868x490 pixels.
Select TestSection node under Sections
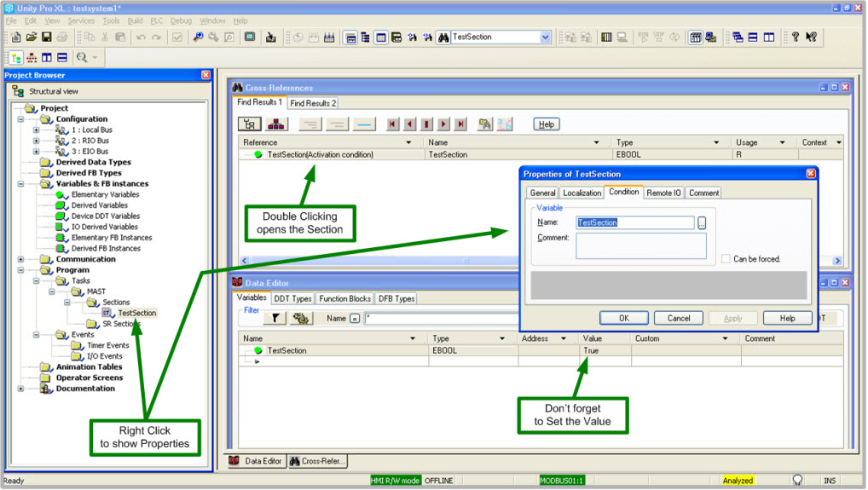coord(136,313)
